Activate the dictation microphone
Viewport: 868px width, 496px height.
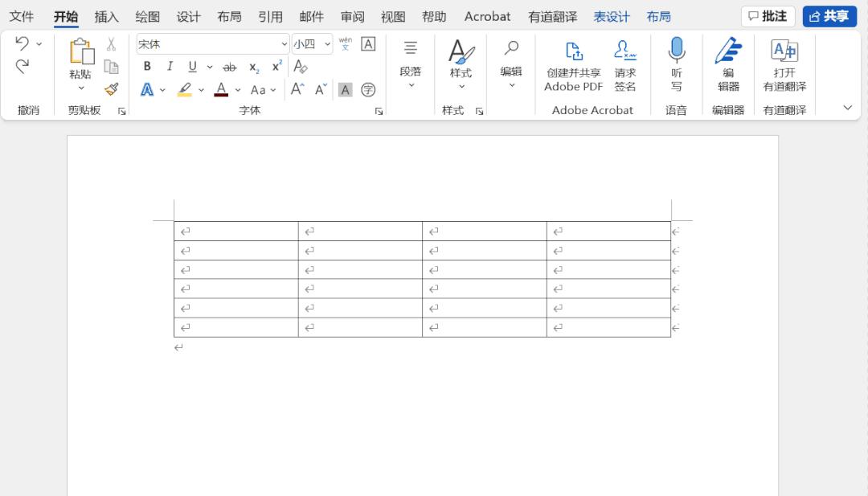(676, 64)
